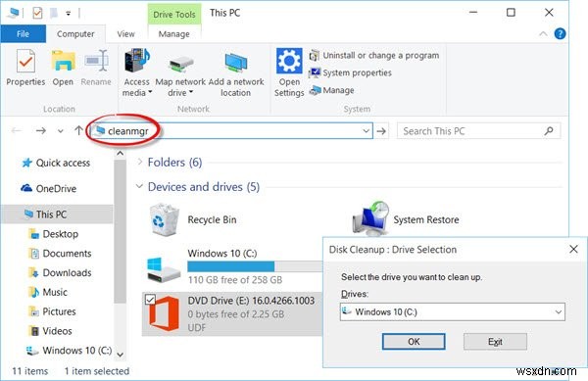Click navigation pane scroll down arrow
This screenshot has width=588, height=381.
coord(120,355)
